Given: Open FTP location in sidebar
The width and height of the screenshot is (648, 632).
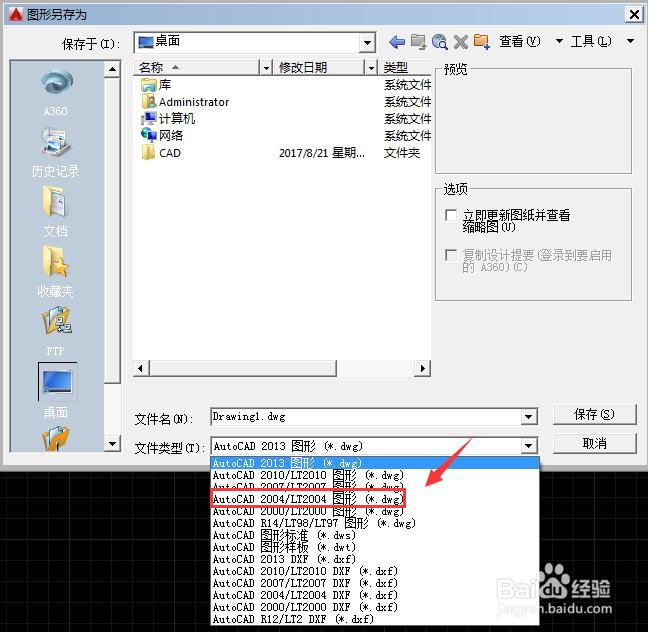Looking at the screenshot, I should [x=55, y=331].
